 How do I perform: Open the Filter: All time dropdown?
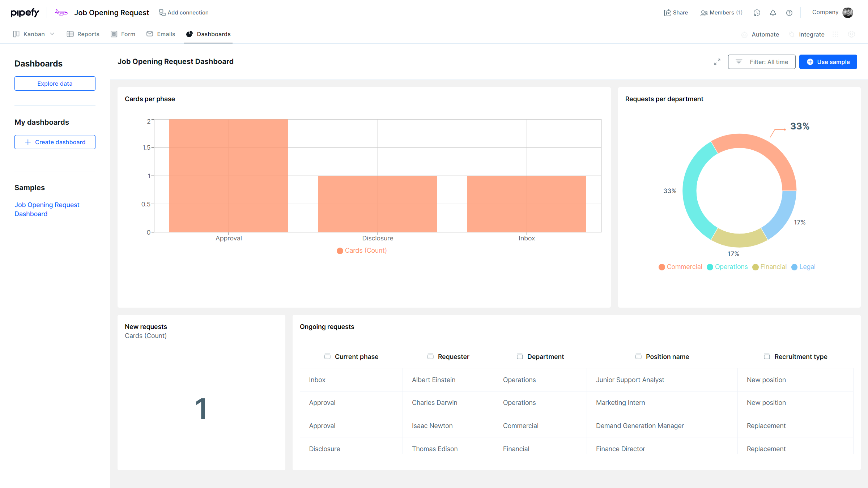(761, 62)
